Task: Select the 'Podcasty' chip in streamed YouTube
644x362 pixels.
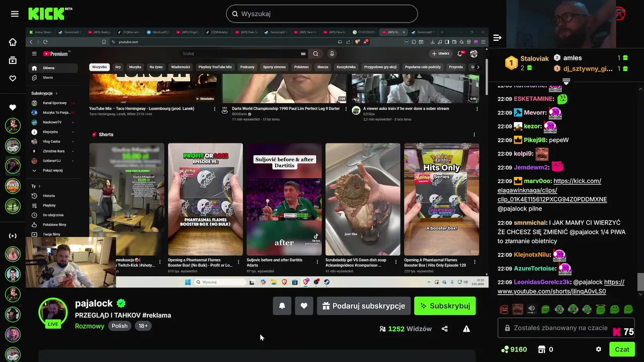Action: [247, 67]
